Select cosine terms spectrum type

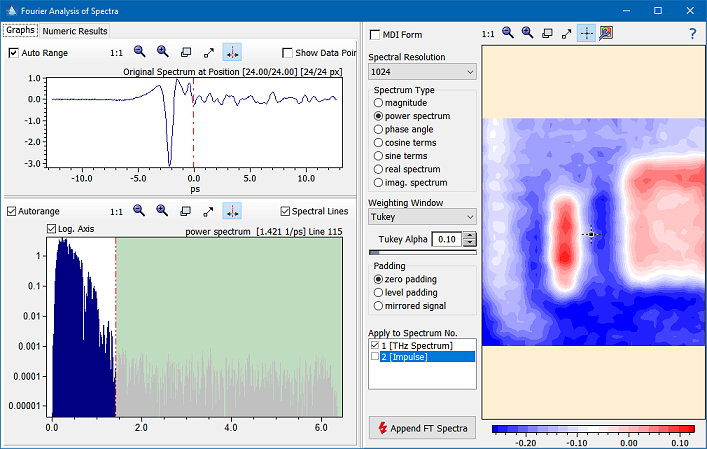point(378,142)
